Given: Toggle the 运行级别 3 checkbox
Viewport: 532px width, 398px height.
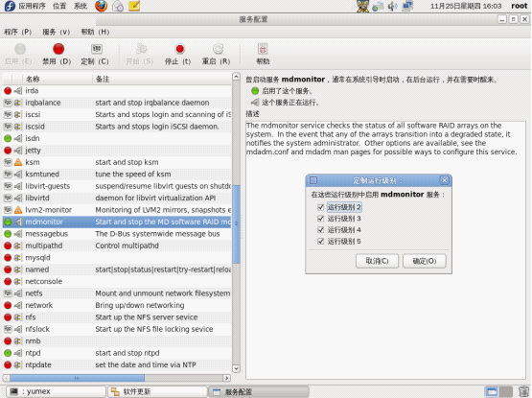Looking at the screenshot, I should 320,219.
